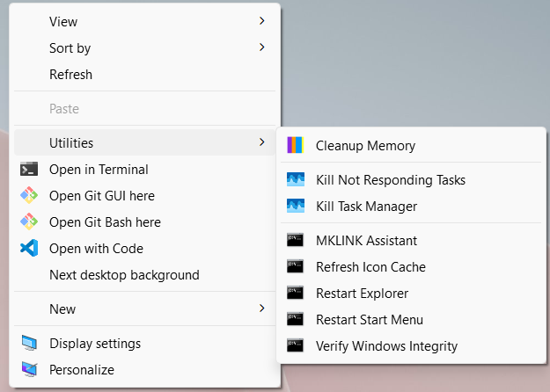
Task: Select Restart Explorer
Action: pyautogui.click(x=411, y=294)
